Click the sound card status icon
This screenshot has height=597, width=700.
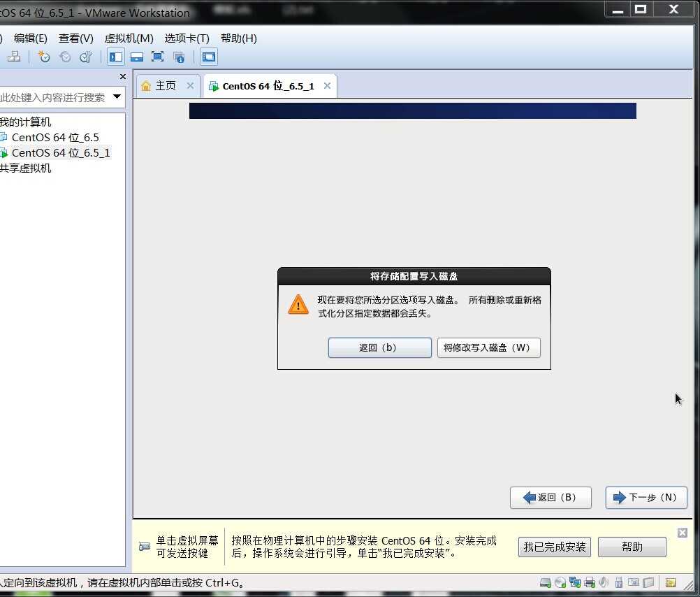coord(604,582)
